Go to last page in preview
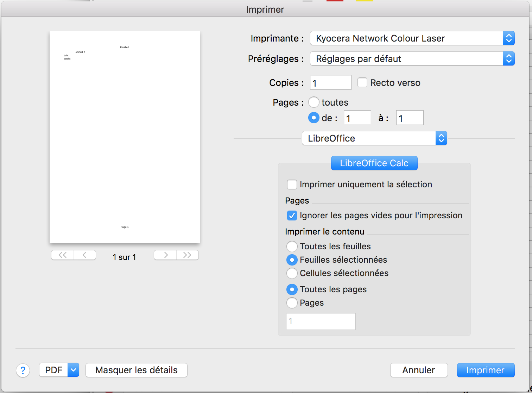 (188, 255)
